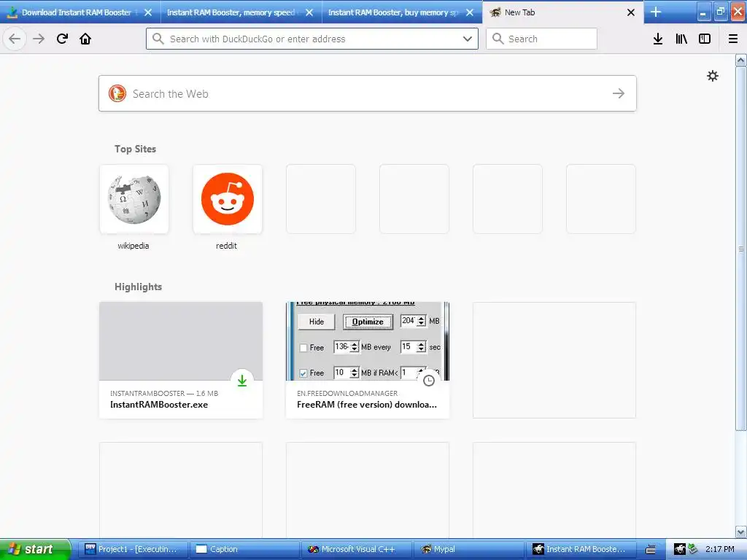
Task: Click the magnifier icon in address bar
Action: pos(158,39)
